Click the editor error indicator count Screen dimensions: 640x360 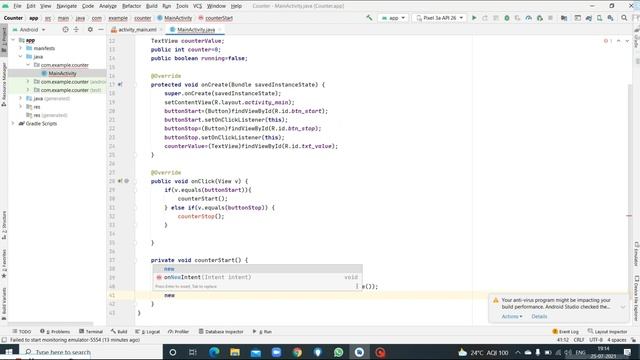pyautogui.click(x=607, y=41)
